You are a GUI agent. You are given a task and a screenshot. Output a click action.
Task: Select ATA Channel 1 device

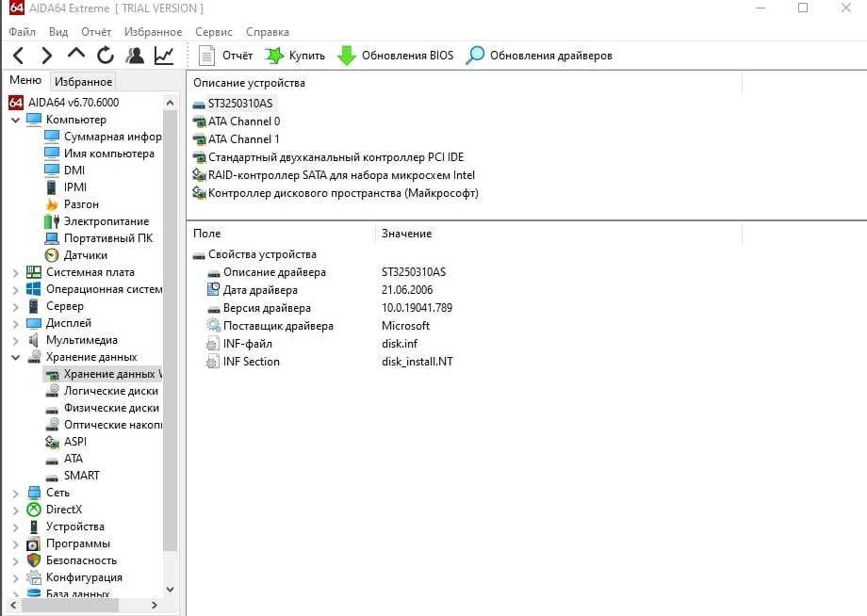pyautogui.click(x=244, y=139)
